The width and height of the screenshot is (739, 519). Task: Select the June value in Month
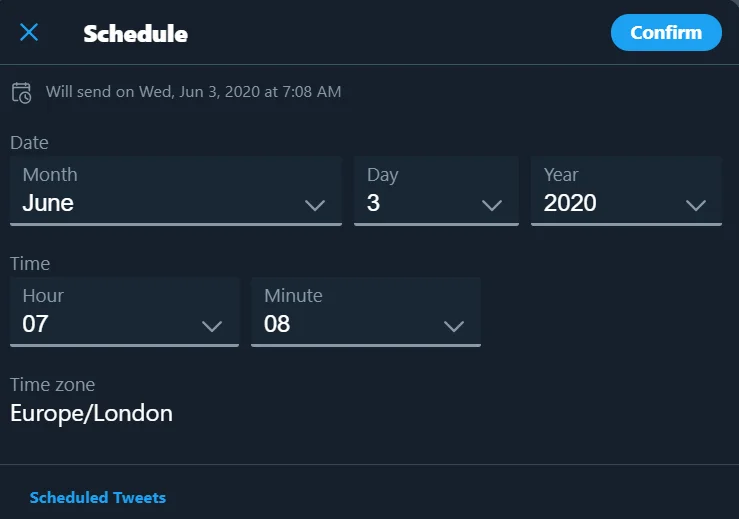[48, 203]
